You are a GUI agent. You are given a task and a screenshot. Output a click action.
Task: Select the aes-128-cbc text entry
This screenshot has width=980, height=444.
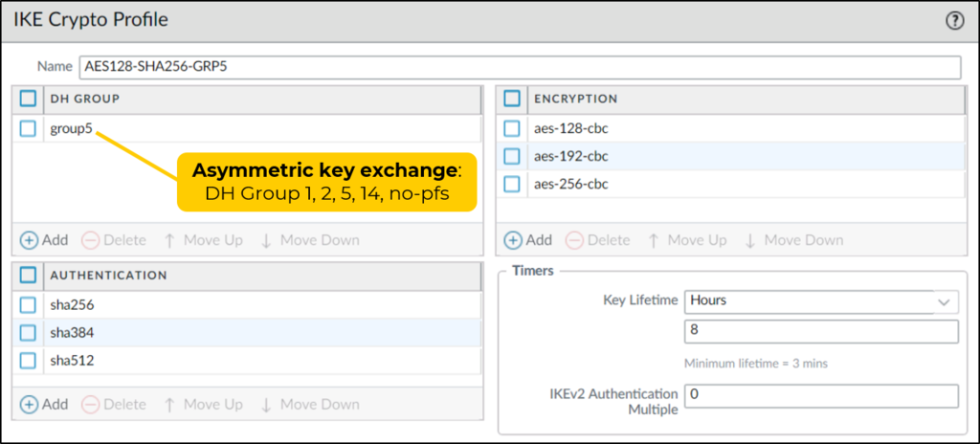(x=571, y=129)
